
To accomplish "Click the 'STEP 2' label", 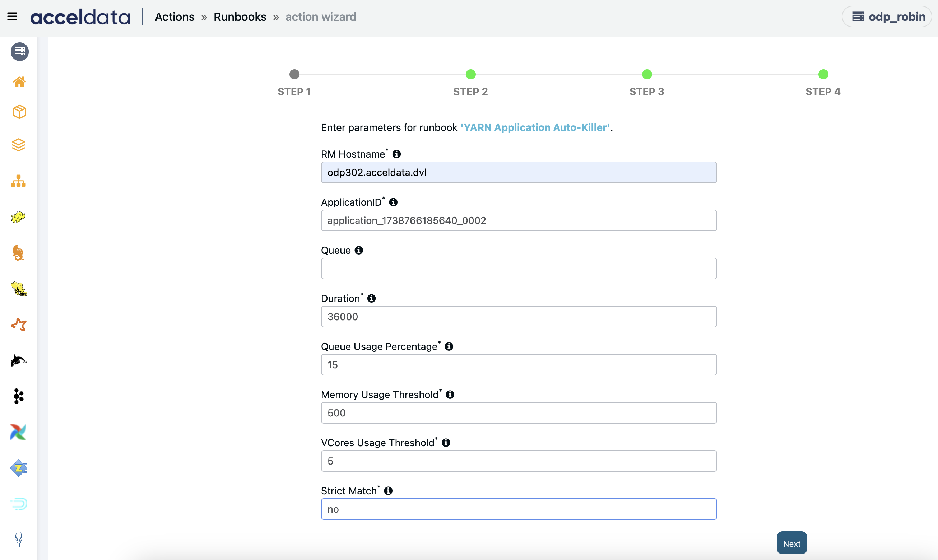I will pos(470,92).
